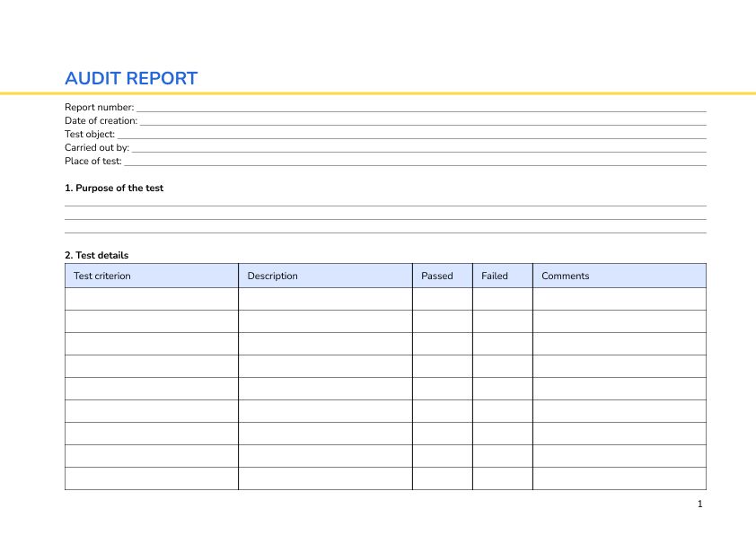This screenshot has height=535, width=756.
Task: Click the Failed column header
Action: (x=495, y=276)
